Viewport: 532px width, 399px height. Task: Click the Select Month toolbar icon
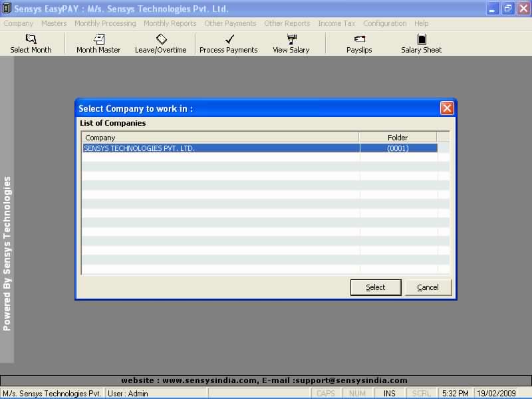point(31,43)
